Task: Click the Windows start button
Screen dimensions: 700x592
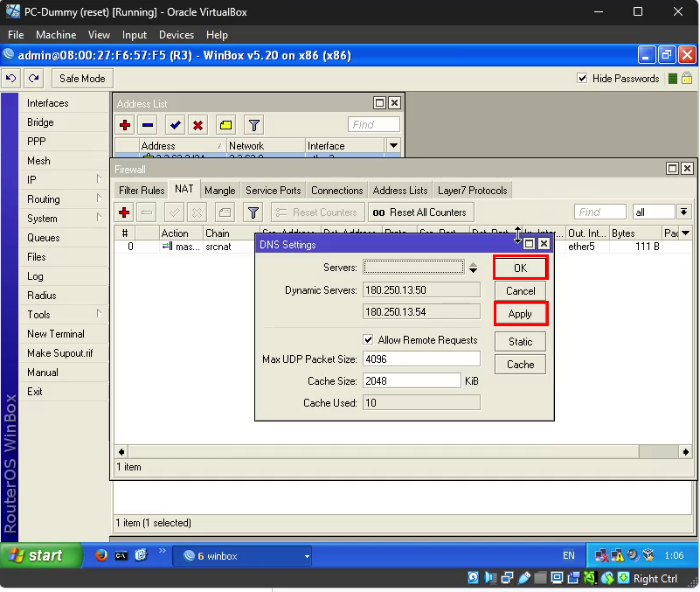Action: 40,555
